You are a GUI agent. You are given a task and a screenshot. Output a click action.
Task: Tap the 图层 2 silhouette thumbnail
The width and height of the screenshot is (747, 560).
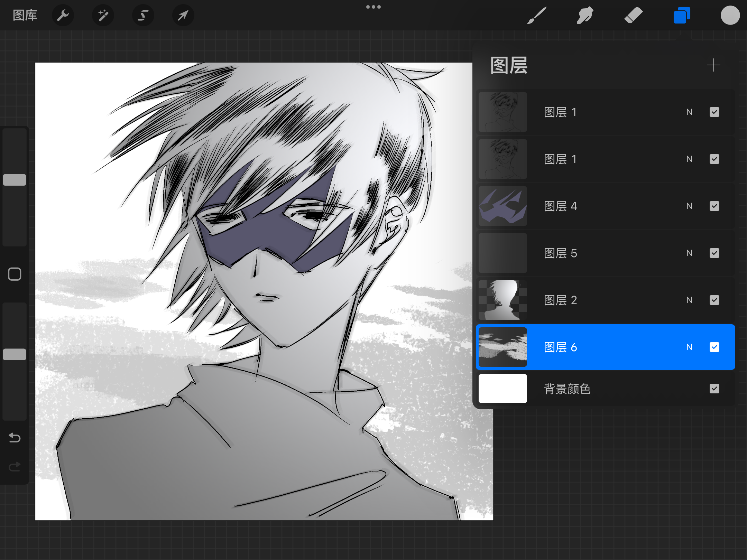502,300
